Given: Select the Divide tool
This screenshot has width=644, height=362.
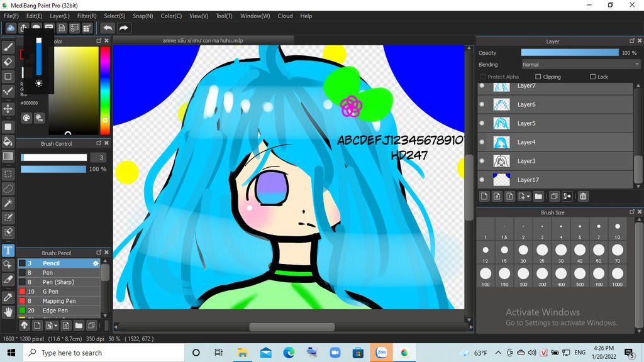Looking at the screenshot, I should pyautogui.click(x=8, y=279).
